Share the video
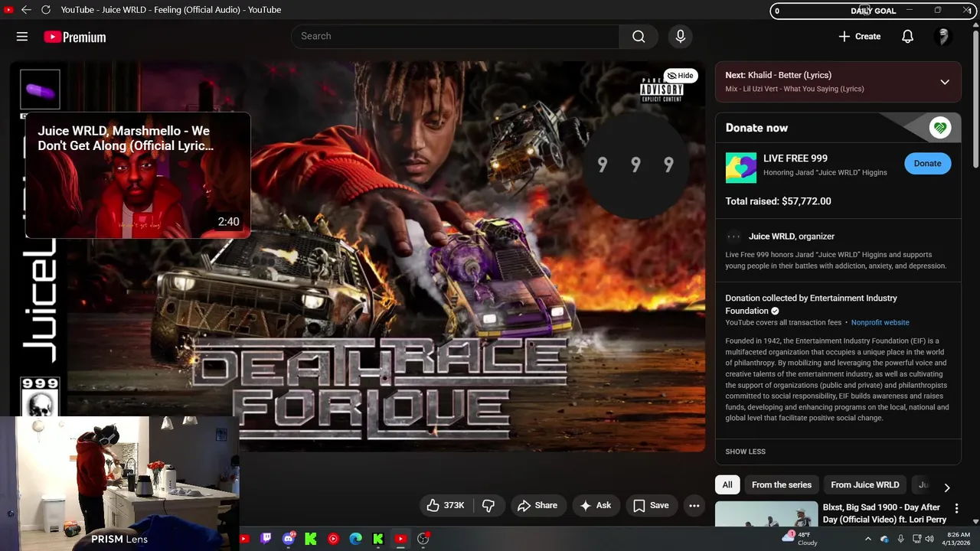This screenshot has height=551, width=980. [x=537, y=505]
